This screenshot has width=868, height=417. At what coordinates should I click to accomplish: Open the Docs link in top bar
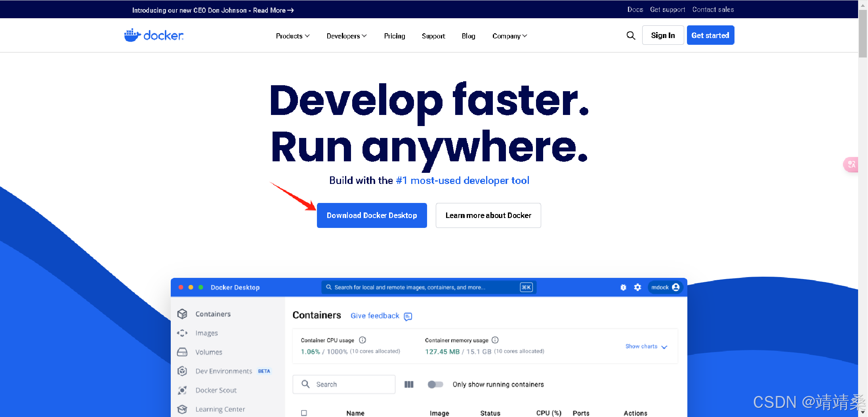pos(635,10)
